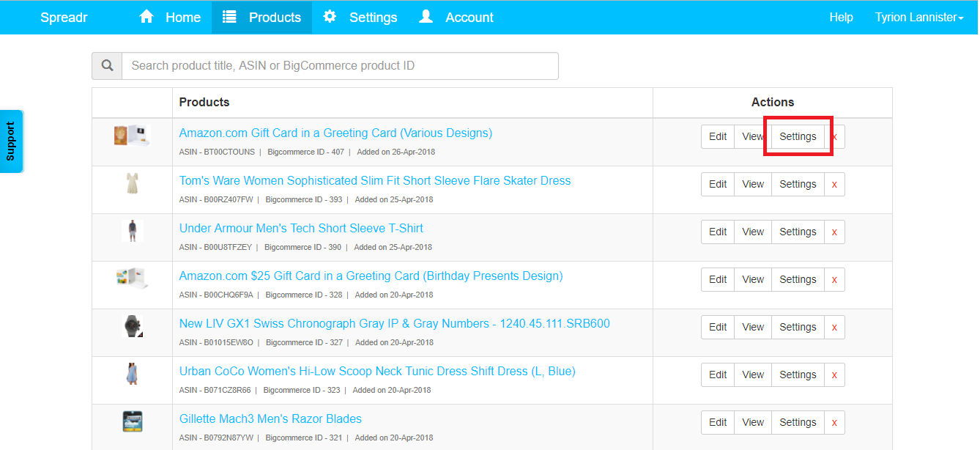Open Tom's Ware dress thumbnail
Viewport: 980px width, 450px height.
[132, 183]
